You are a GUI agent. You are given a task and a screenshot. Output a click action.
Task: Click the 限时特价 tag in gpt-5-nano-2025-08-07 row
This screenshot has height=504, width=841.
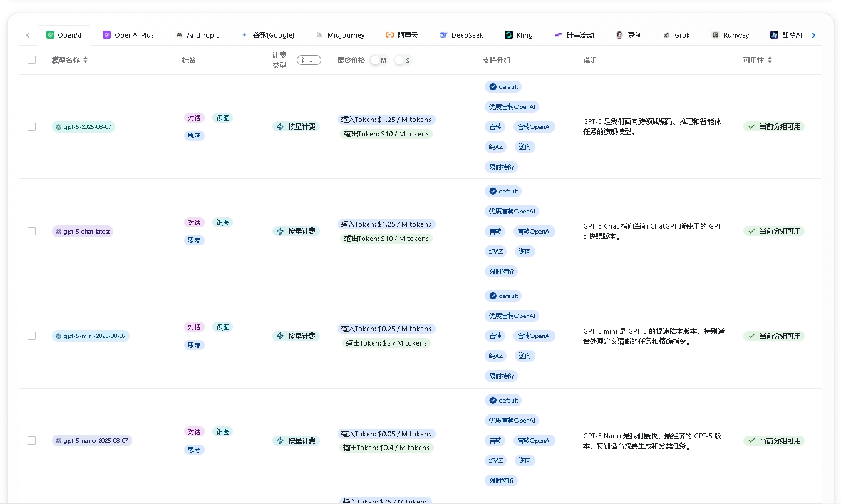(502, 481)
